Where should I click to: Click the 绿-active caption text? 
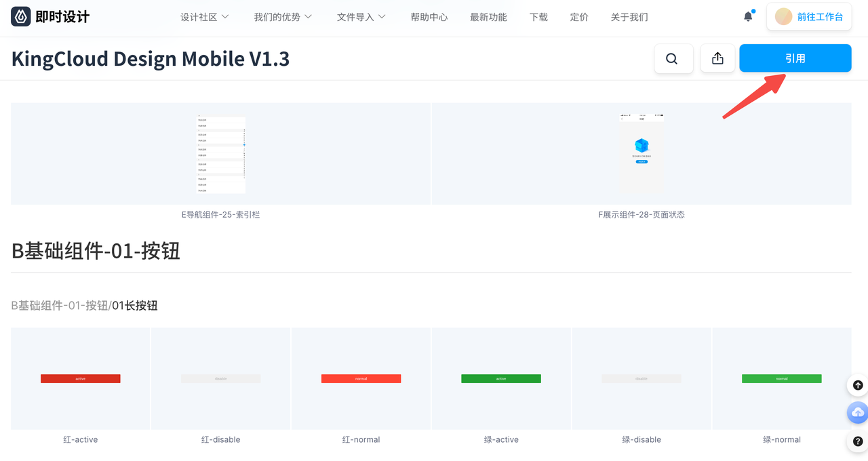coord(501,439)
